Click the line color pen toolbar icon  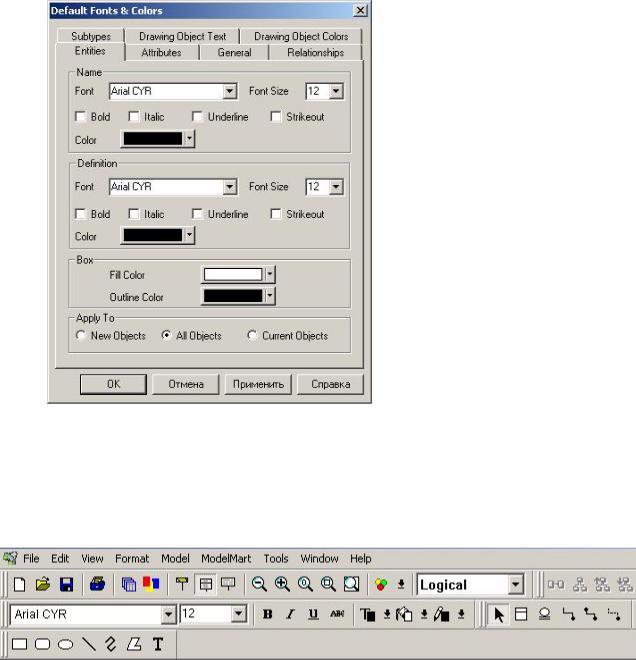point(442,615)
